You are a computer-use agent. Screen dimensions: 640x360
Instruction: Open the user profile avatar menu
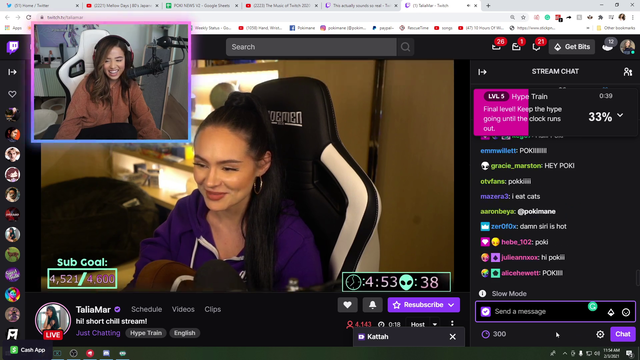627,47
